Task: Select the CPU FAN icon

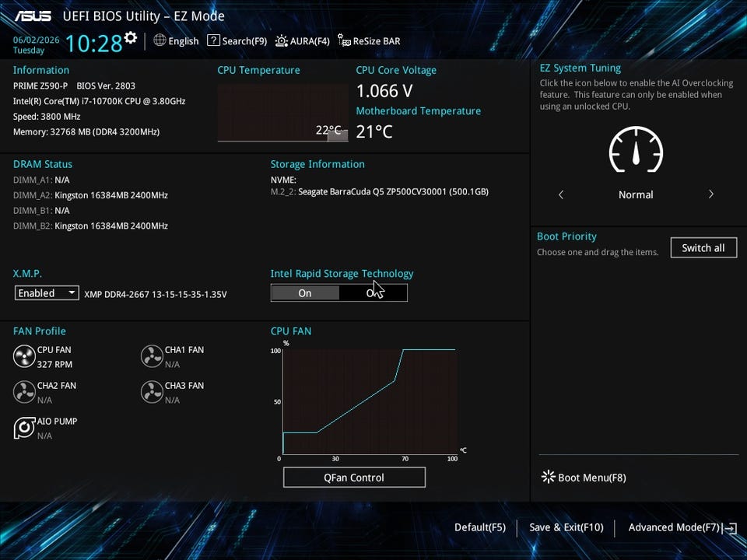Action: point(24,356)
